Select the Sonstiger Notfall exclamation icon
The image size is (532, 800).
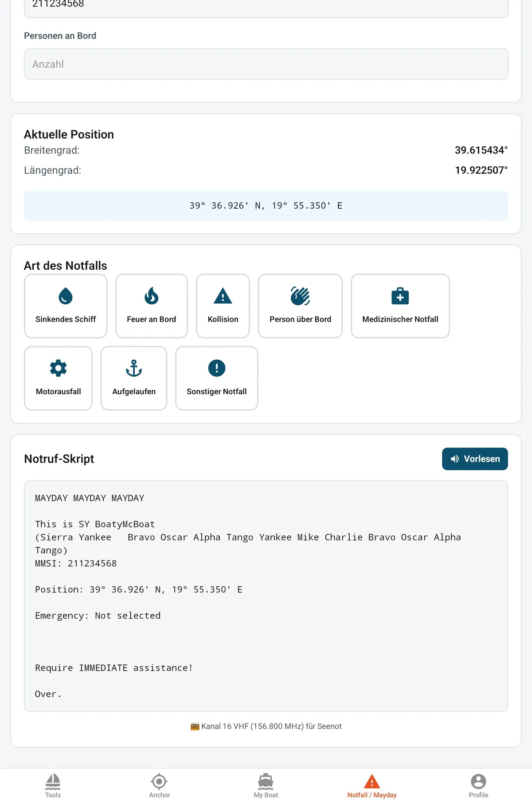pos(217,368)
